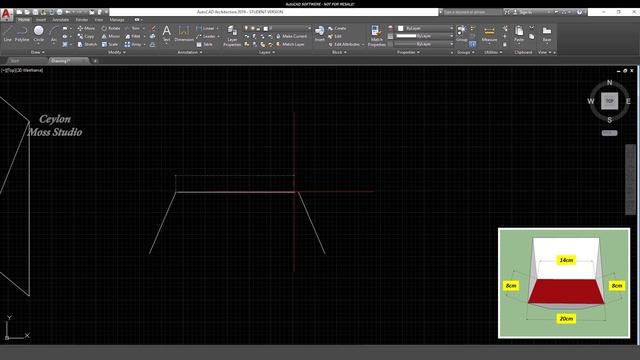Activate the Mirror tool
640x360 pixels.
click(x=111, y=36)
